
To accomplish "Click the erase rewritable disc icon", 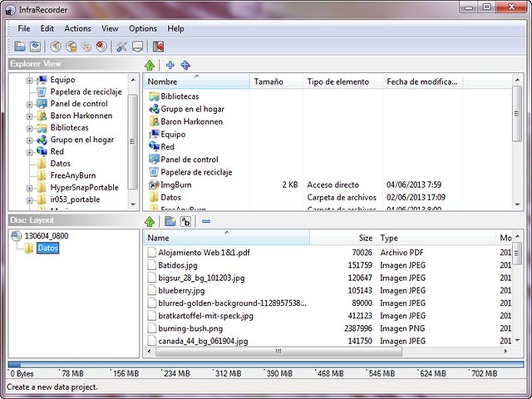I will click(100, 46).
